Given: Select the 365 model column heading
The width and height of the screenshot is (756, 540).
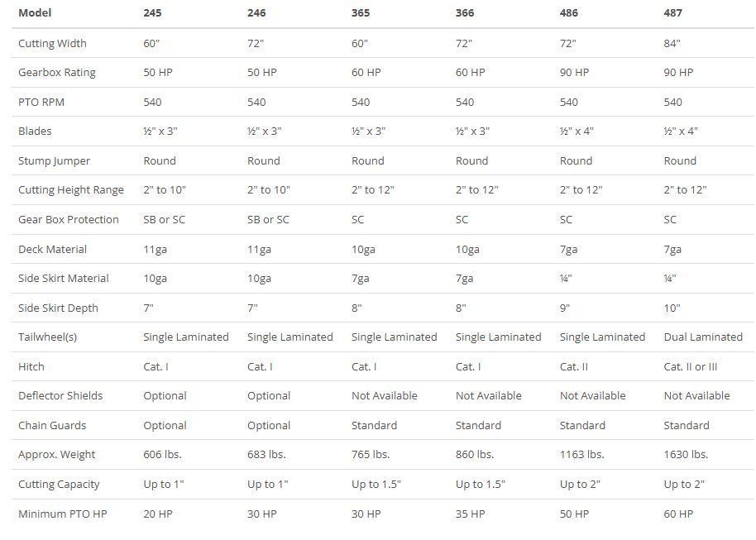Looking at the screenshot, I should 361,13.
